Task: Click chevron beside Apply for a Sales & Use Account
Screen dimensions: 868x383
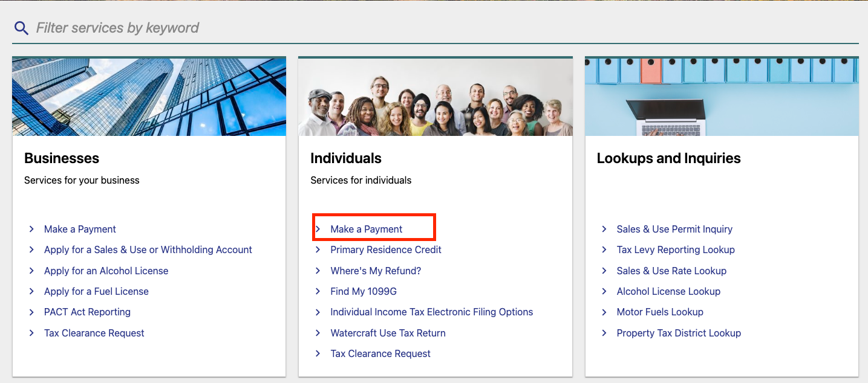Action: pyautogui.click(x=31, y=249)
